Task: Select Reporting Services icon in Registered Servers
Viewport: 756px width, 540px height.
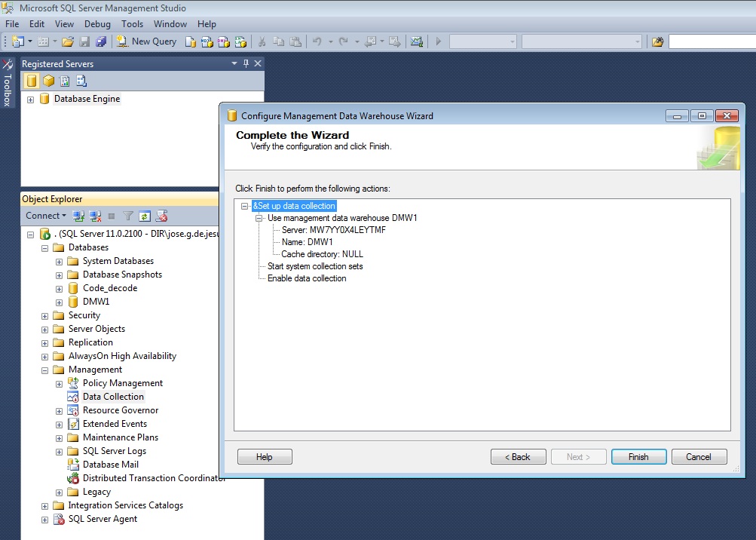Action: click(65, 81)
